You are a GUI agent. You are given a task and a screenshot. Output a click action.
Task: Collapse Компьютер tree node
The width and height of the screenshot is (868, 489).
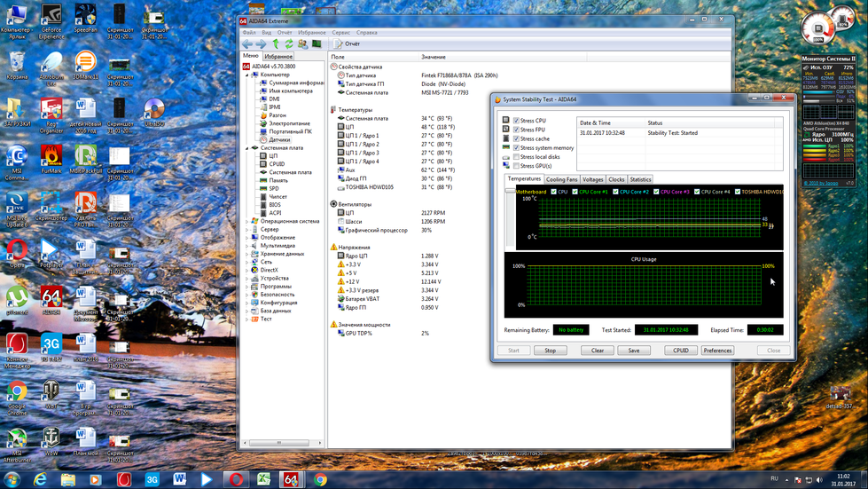pyautogui.click(x=247, y=75)
